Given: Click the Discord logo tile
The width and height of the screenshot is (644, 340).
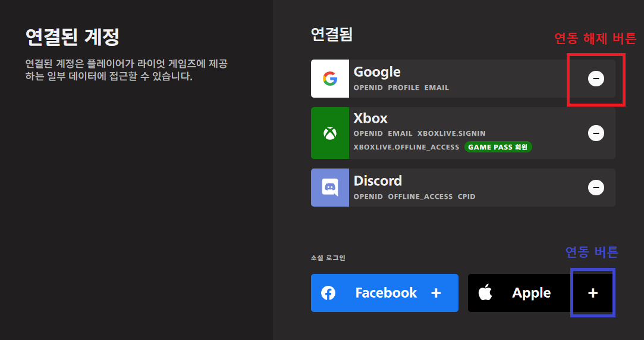Looking at the screenshot, I should tap(330, 188).
